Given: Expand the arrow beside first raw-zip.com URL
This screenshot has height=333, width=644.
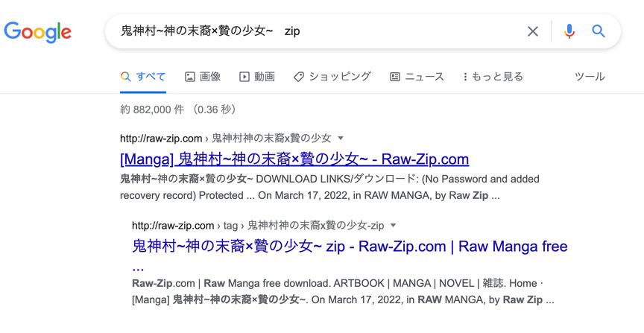Looking at the screenshot, I should (x=340, y=139).
